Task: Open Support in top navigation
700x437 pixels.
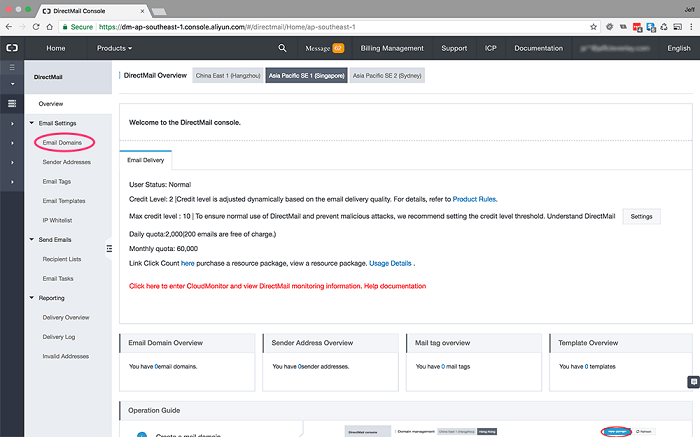Action: [x=454, y=48]
